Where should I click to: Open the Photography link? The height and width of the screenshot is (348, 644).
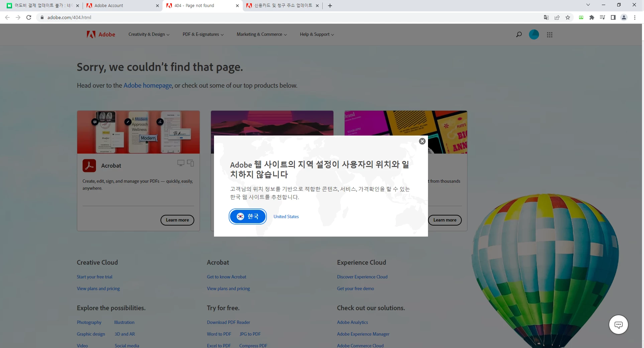click(89, 322)
